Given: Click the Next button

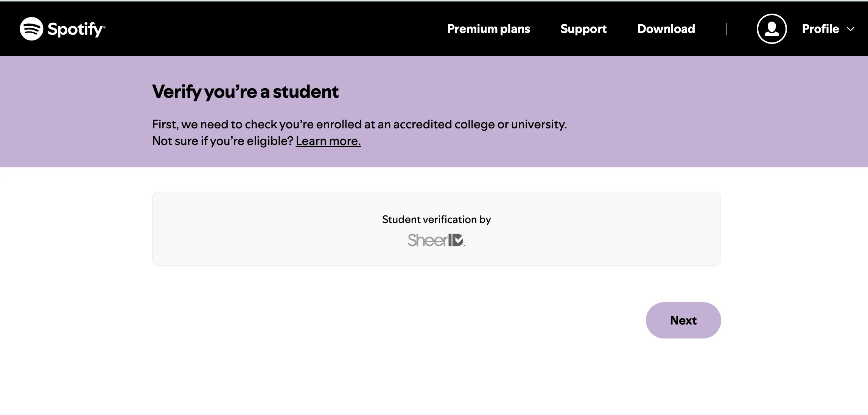Looking at the screenshot, I should pyautogui.click(x=683, y=320).
